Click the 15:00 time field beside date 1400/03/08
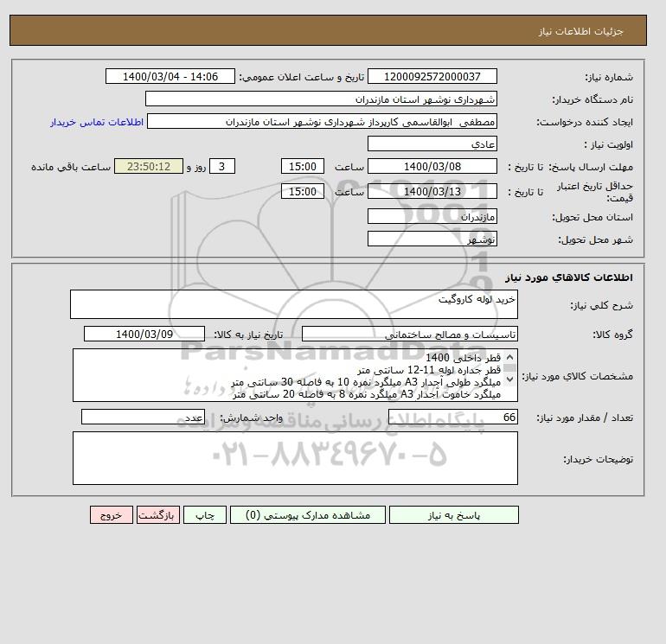The image size is (666, 644). [x=303, y=167]
